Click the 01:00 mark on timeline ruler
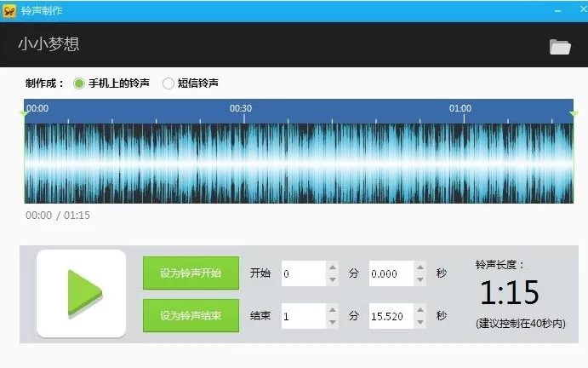The width and height of the screenshot is (588, 368). click(460, 108)
